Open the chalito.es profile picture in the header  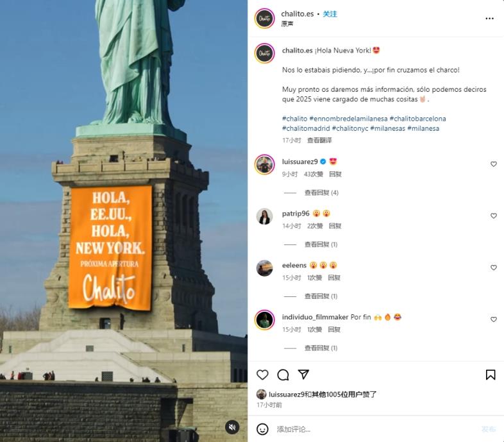(265, 19)
